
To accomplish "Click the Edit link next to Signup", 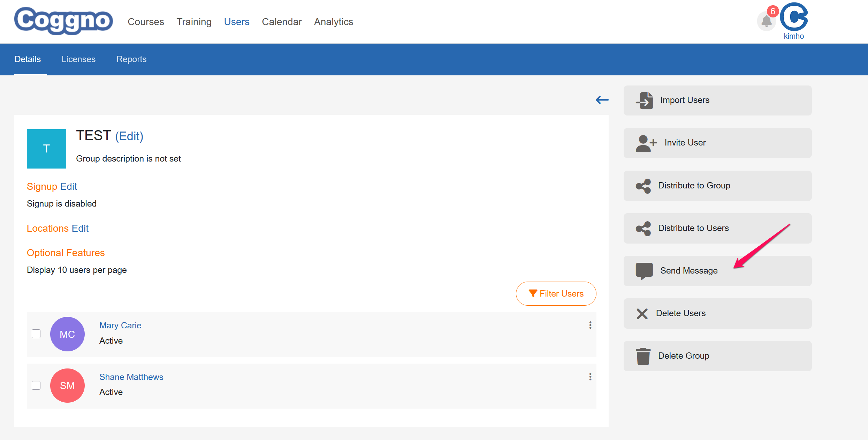I will tap(69, 186).
